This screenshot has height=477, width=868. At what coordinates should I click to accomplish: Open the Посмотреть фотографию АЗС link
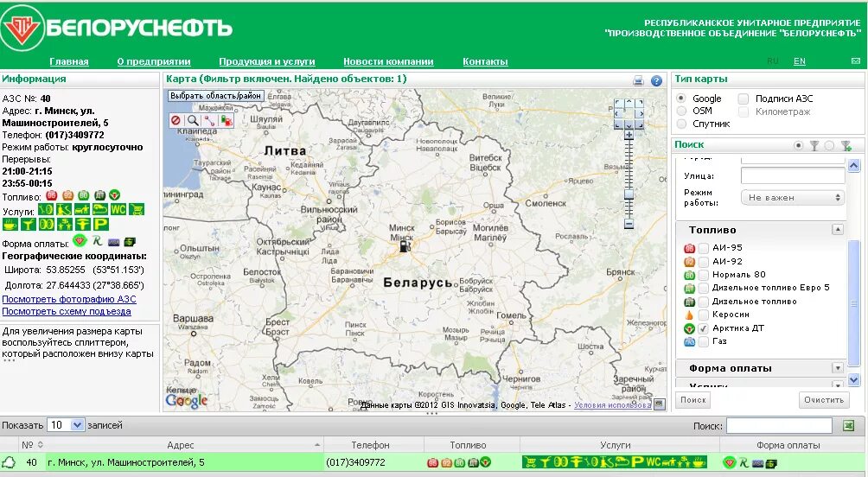(x=69, y=299)
